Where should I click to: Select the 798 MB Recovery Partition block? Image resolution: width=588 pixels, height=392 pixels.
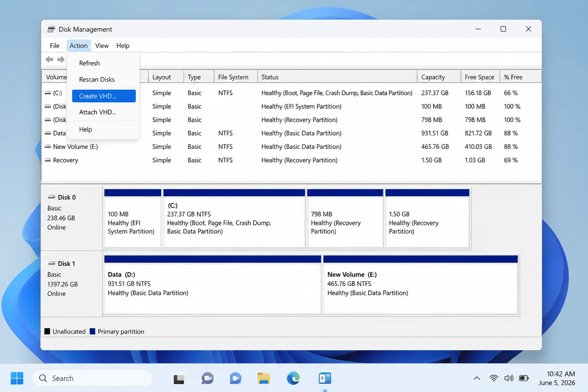pos(345,218)
